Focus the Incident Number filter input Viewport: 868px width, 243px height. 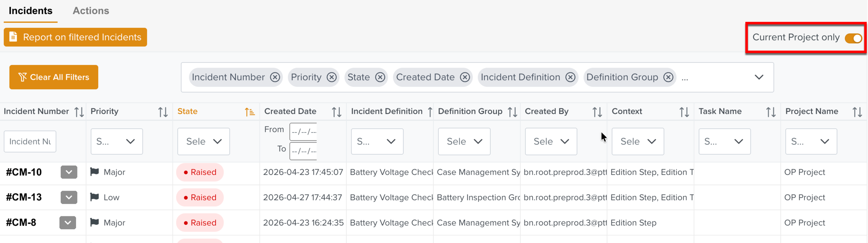pos(30,141)
